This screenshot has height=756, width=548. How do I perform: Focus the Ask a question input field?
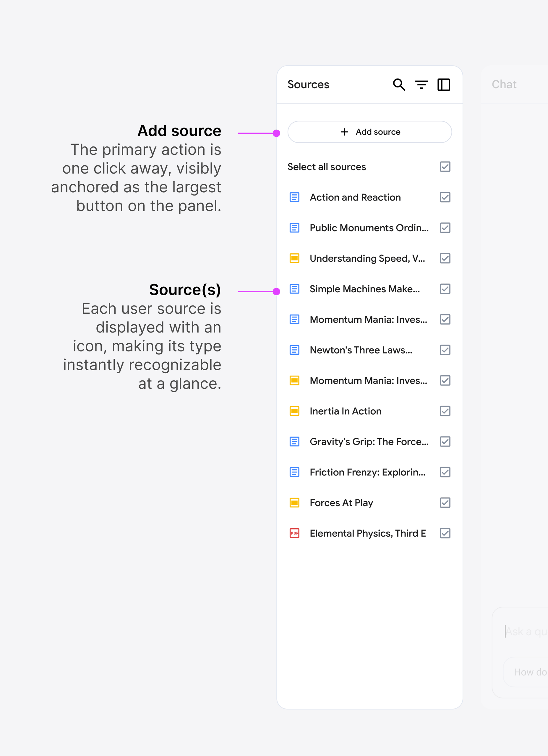click(x=526, y=631)
